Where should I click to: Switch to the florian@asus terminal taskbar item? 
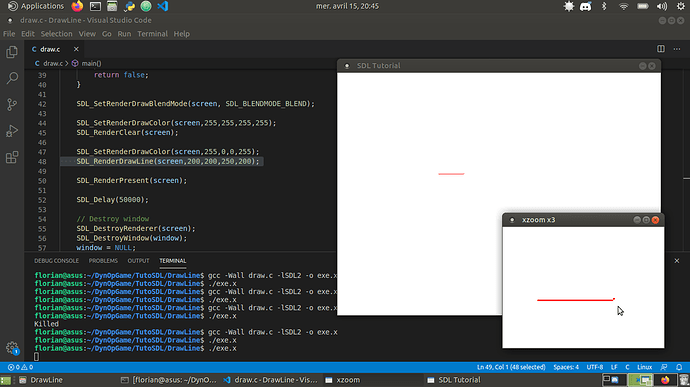pos(169,380)
